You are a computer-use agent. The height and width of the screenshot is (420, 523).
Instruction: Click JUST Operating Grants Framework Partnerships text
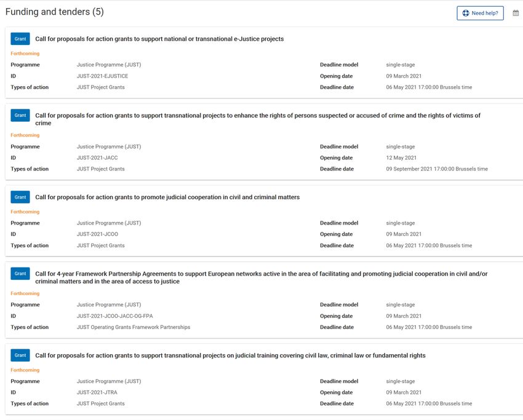coord(134,327)
